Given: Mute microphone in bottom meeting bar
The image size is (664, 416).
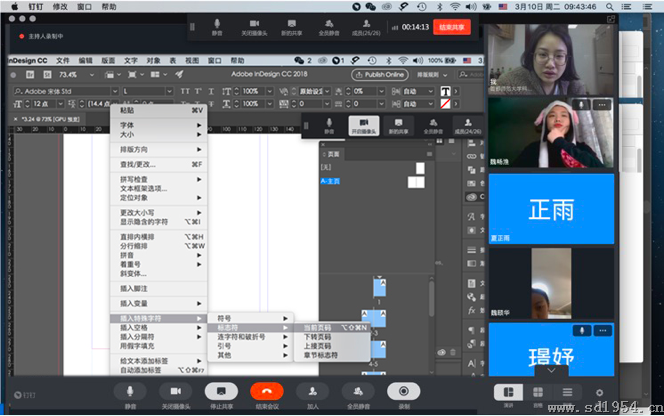Looking at the screenshot, I should point(131,393).
